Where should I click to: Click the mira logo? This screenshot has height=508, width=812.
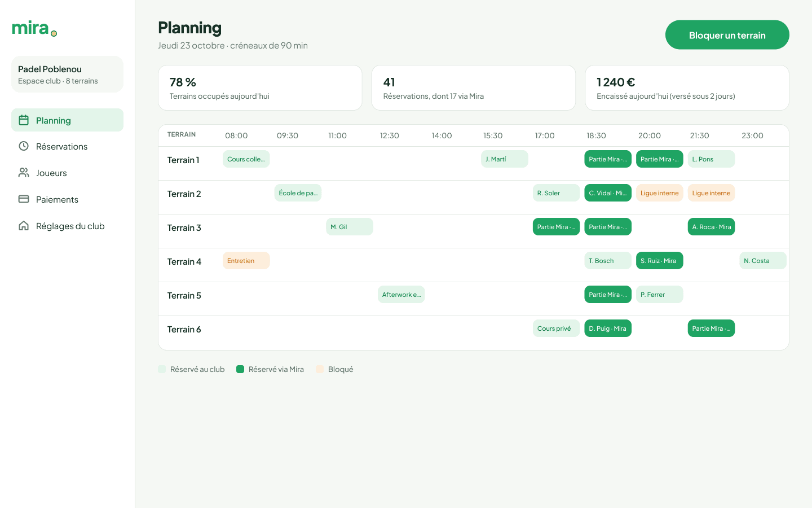34,28
